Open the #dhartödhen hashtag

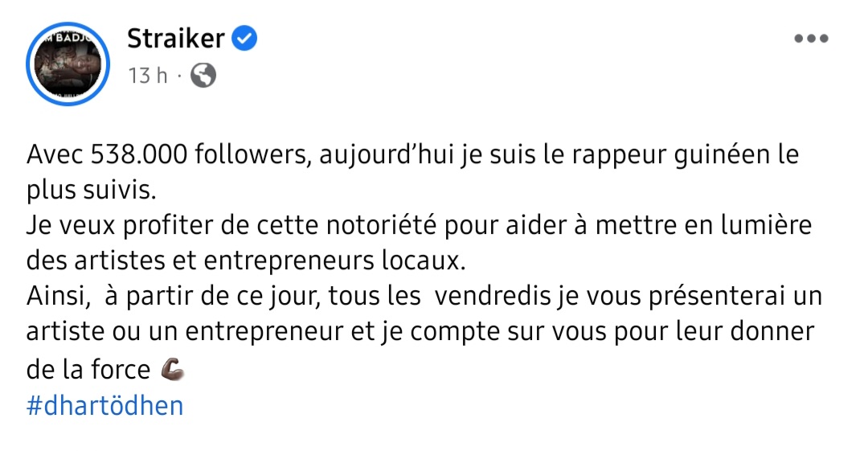point(104,405)
